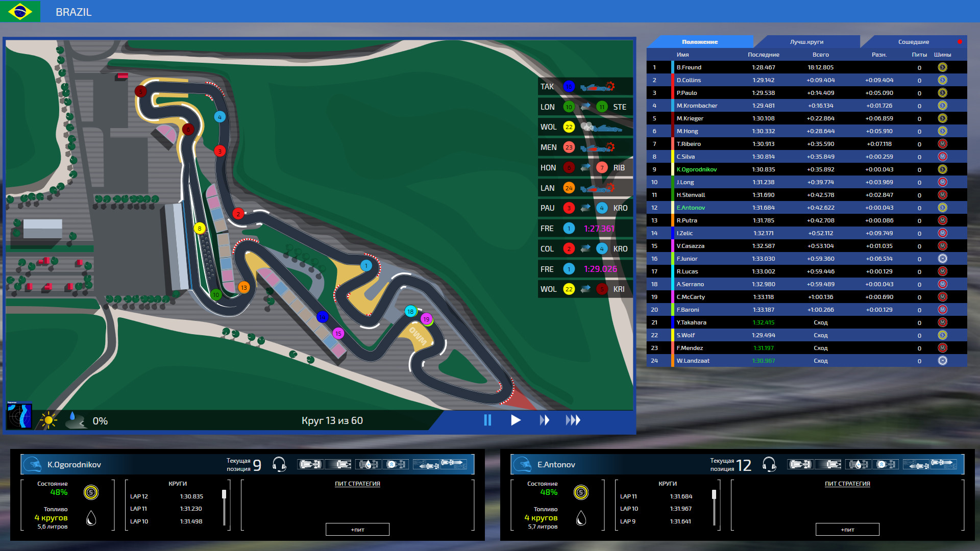Enable normal speed playback with the play button
Image resolution: width=980 pixels, height=551 pixels.
tap(516, 420)
